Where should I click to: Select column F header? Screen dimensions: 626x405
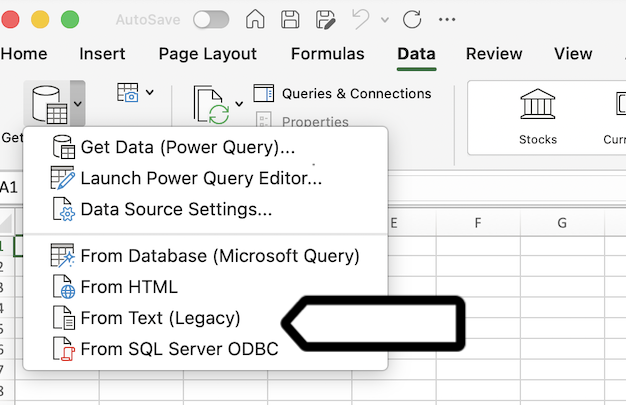point(478,222)
